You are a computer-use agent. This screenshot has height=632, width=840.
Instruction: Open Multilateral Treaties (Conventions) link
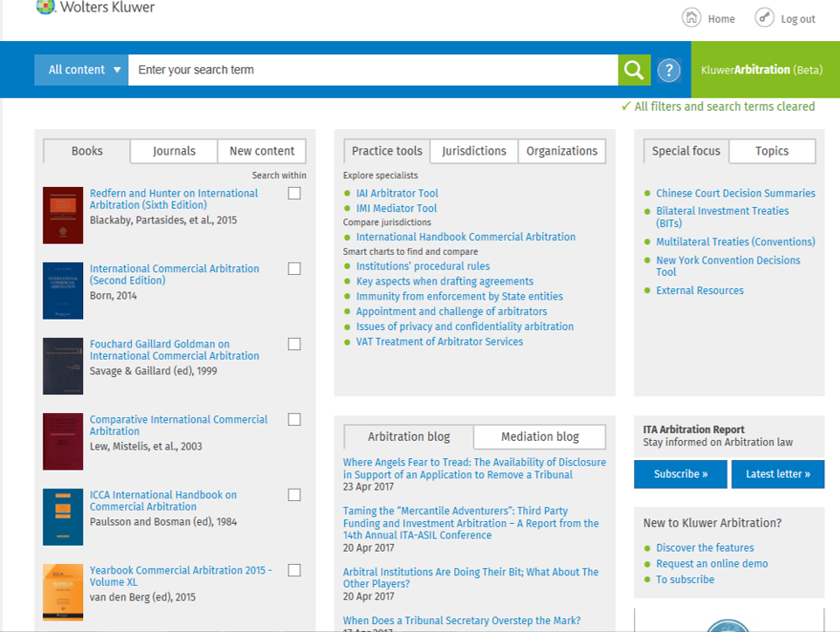coord(735,242)
